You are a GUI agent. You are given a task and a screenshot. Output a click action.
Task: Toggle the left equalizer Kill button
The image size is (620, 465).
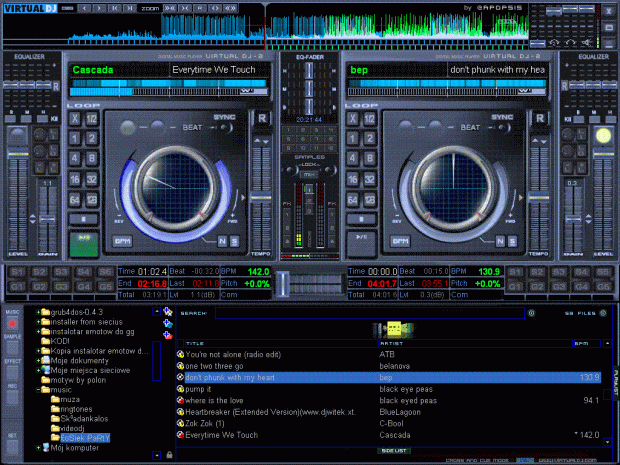coord(54,119)
